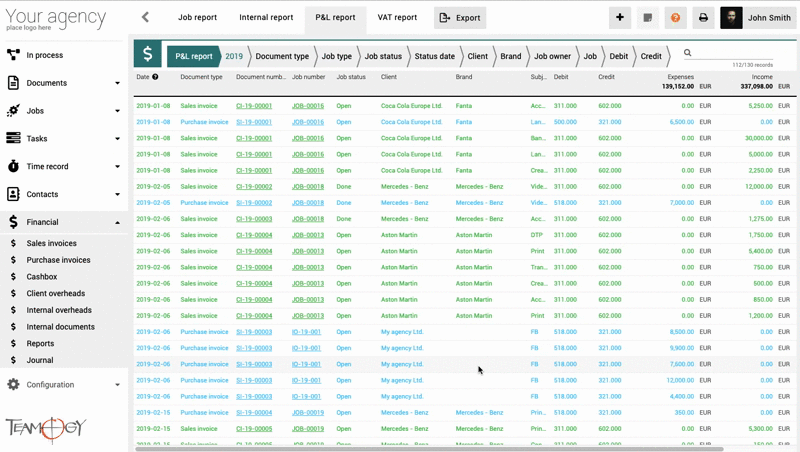
Task: Expand the Tasks menu arrow
Action: point(117,139)
